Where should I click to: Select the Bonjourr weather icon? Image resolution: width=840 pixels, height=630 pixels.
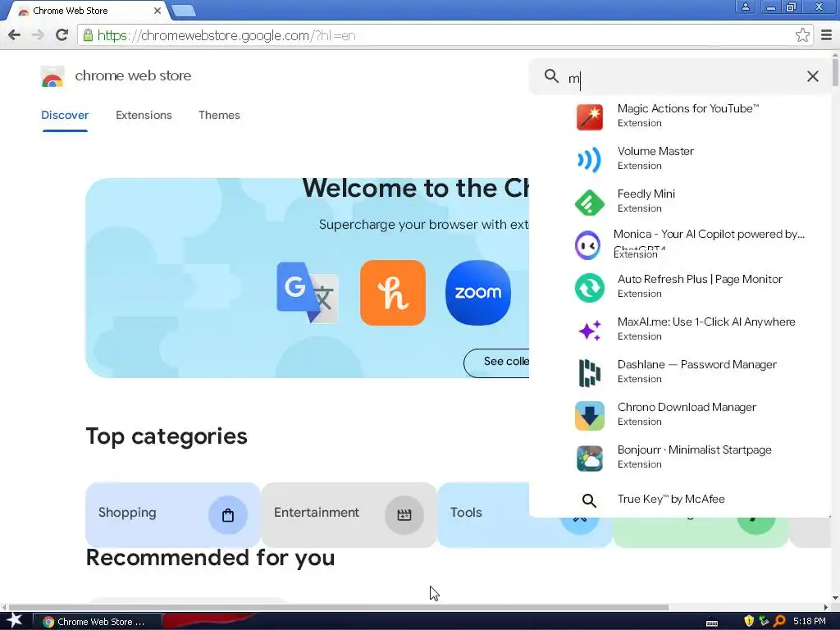pos(589,458)
